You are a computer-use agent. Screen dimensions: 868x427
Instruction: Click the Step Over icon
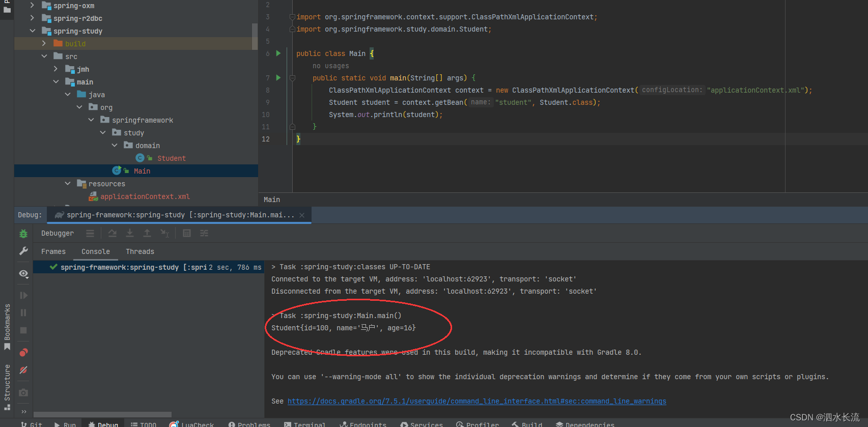click(x=113, y=233)
